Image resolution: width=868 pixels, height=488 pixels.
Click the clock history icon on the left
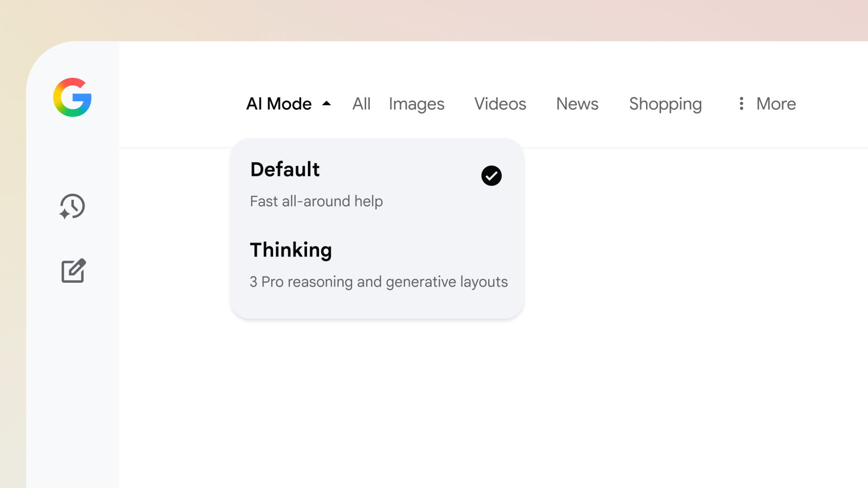(72, 207)
